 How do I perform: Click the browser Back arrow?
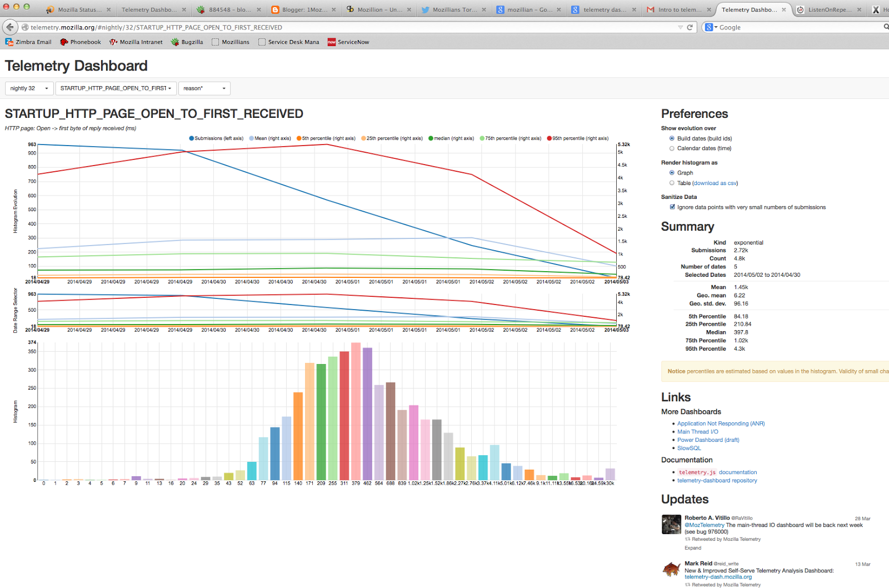(x=9, y=27)
